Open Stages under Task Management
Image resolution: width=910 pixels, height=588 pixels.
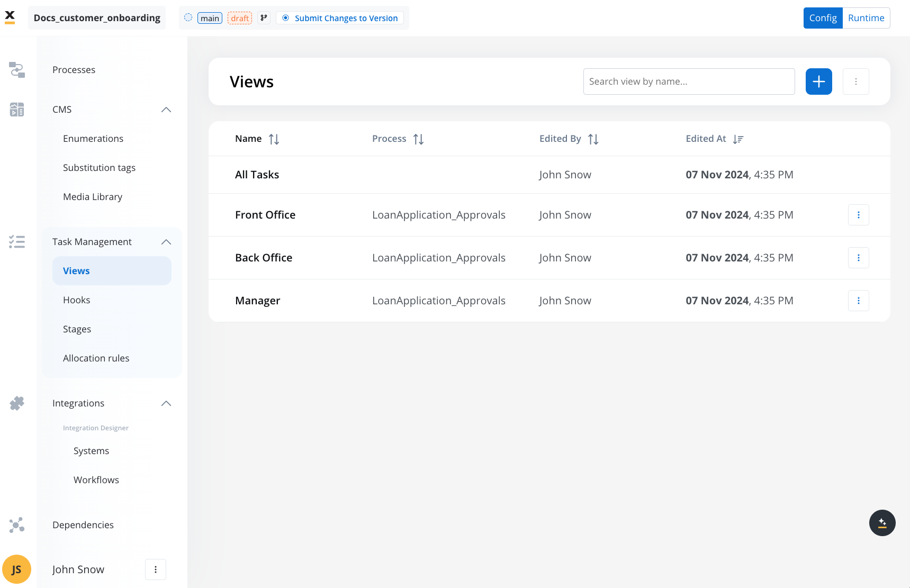77,329
